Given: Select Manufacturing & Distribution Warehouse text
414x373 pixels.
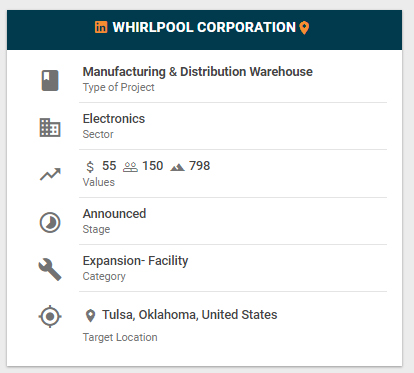Looking at the screenshot, I should 198,72.
